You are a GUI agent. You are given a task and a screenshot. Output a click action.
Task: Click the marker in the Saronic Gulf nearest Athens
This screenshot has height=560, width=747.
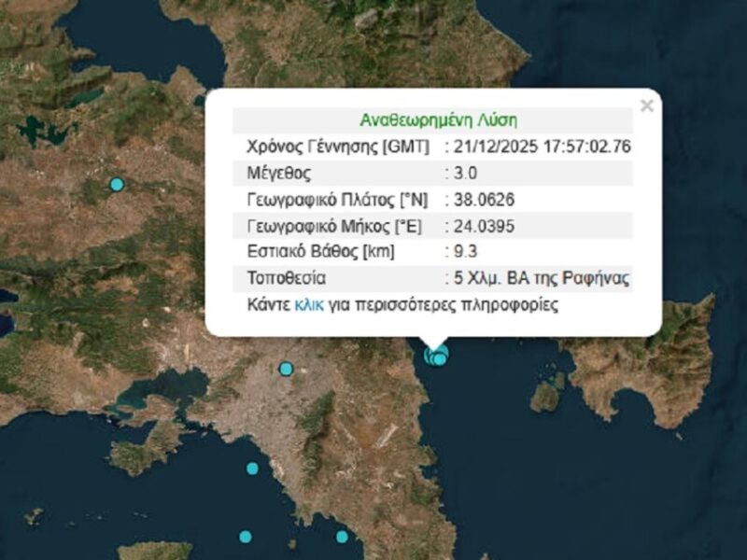251,469
